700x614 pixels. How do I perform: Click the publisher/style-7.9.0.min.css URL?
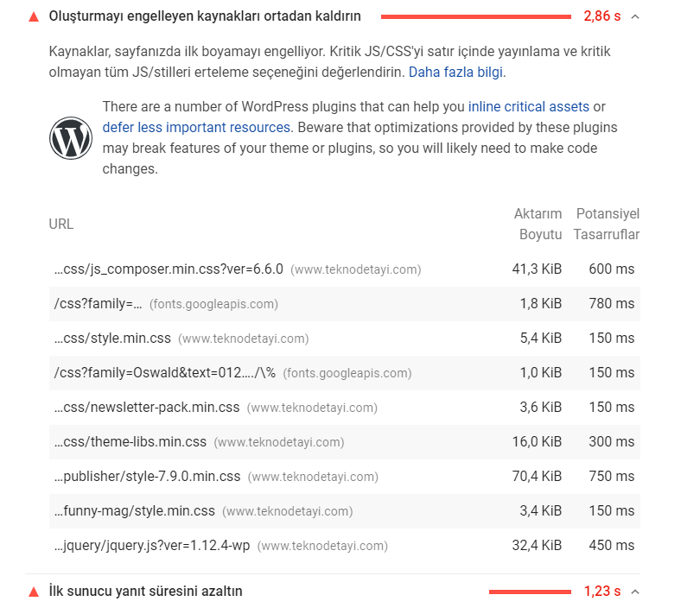pos(147,476)
